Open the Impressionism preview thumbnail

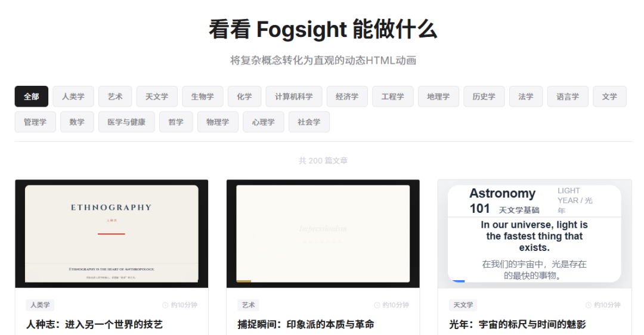tap(323, 234)
